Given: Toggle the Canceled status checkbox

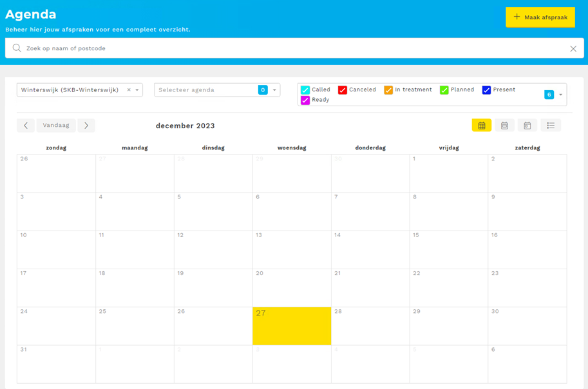Looking at the screenshot, I should point(343,90).
